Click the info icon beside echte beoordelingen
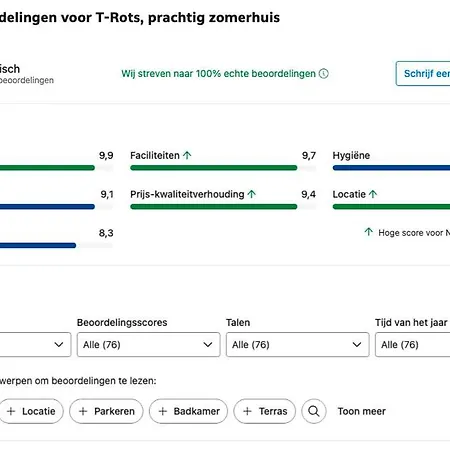Screen dimensions: 450x450 click(x=323, y=73)
